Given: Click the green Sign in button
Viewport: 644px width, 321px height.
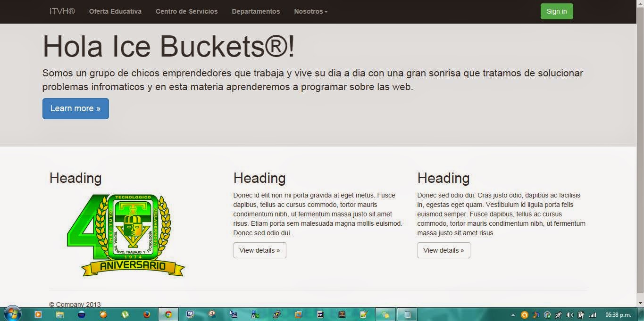Looking at the screenshot, I should pyautogui.click(x=556, y=11).
